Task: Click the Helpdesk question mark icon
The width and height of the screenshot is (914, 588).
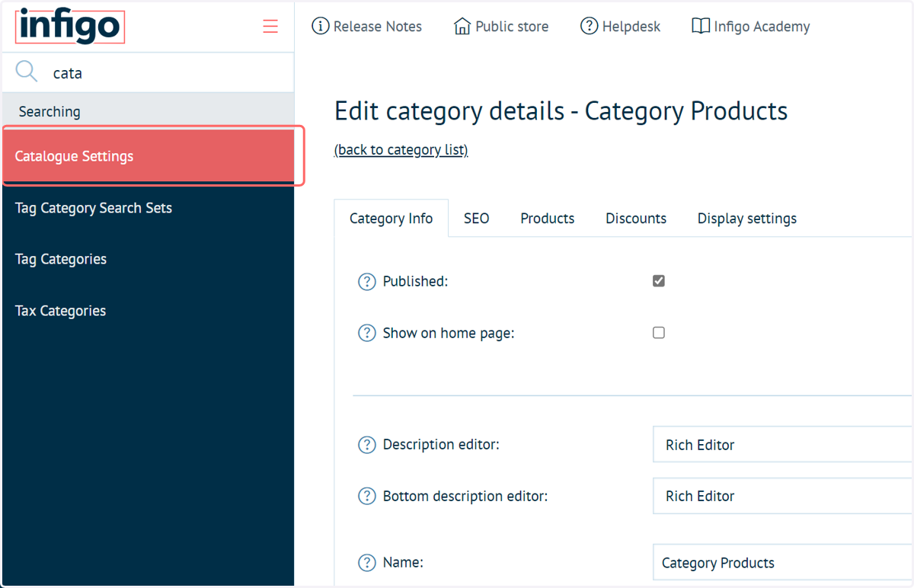Action: click(589, 26)
